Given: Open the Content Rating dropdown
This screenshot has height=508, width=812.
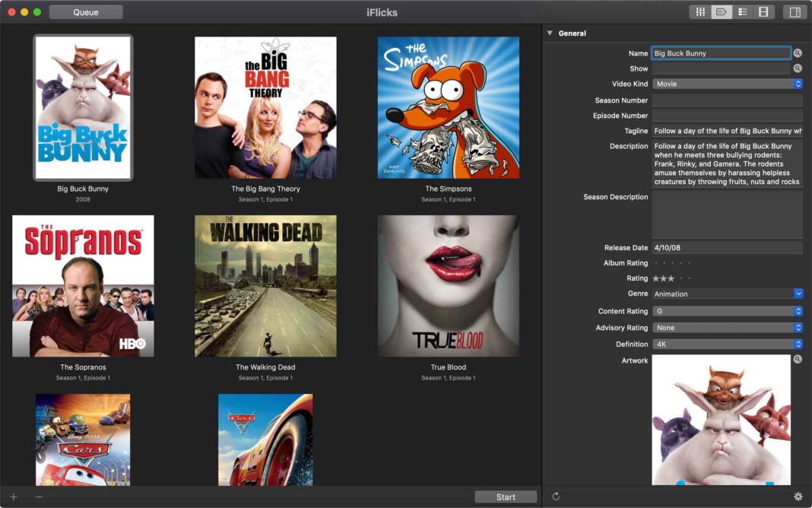Looking at the screenshot, I should click(727, 311).
